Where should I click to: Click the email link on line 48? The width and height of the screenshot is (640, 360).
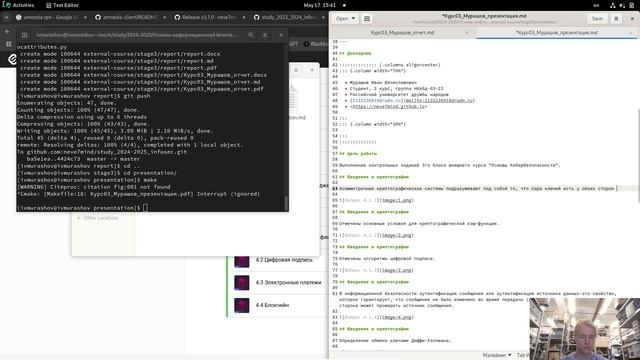tap(439, 100)
